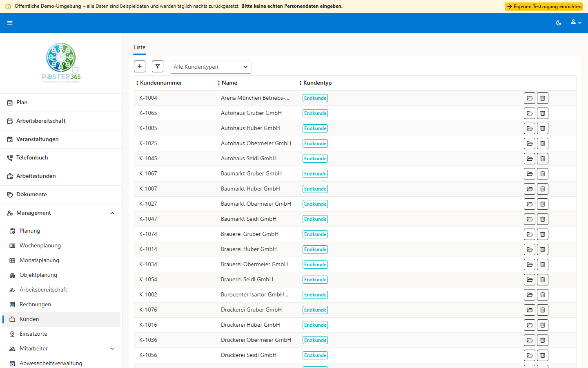Image resolution: width=588 pixels, height=368 pixels.
Task: Sort by Kundentyp column header
Action: (317, 83)
